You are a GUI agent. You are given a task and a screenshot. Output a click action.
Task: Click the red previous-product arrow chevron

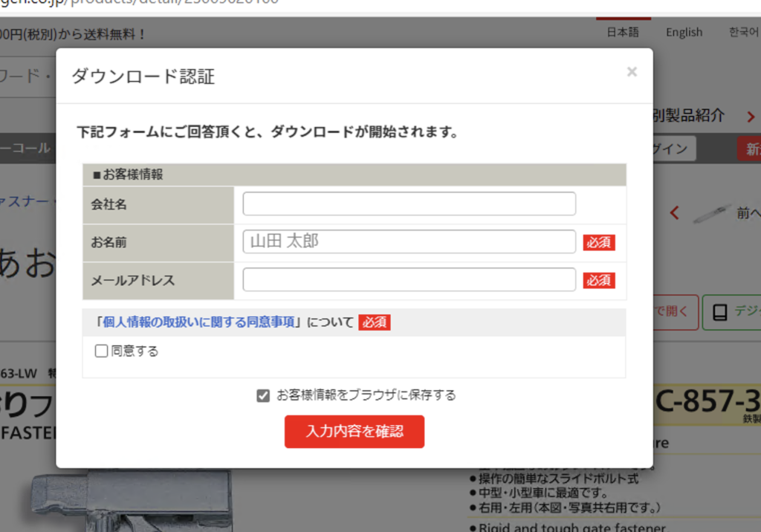675,213
